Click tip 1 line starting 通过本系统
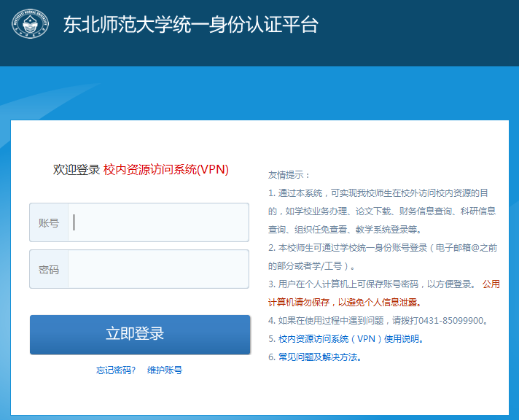Screen dimensions: 519x420 [378, 193]
